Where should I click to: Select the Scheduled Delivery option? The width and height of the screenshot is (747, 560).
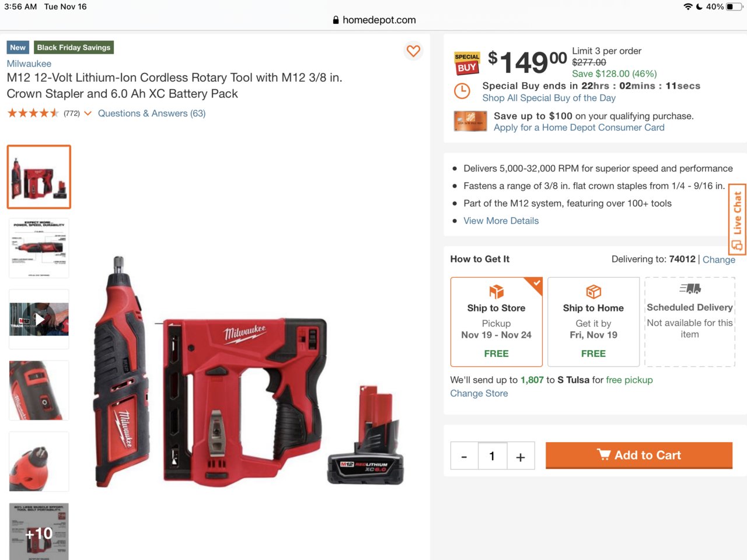690,322
